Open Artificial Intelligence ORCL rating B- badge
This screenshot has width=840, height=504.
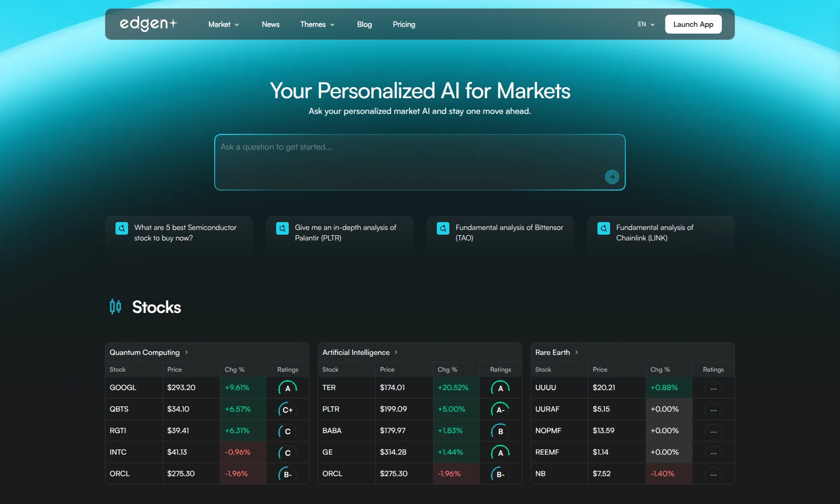(x=500, y=475)
